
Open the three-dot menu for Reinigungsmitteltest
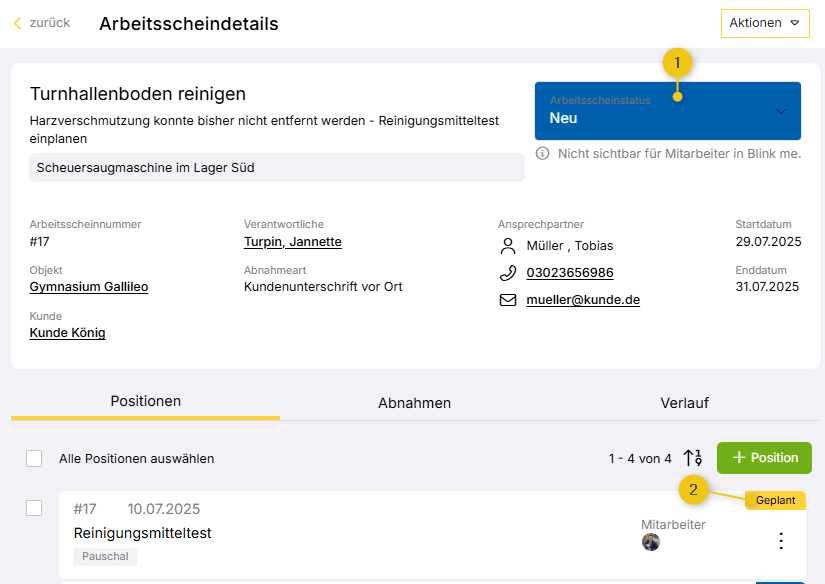(x=781, y=541)
